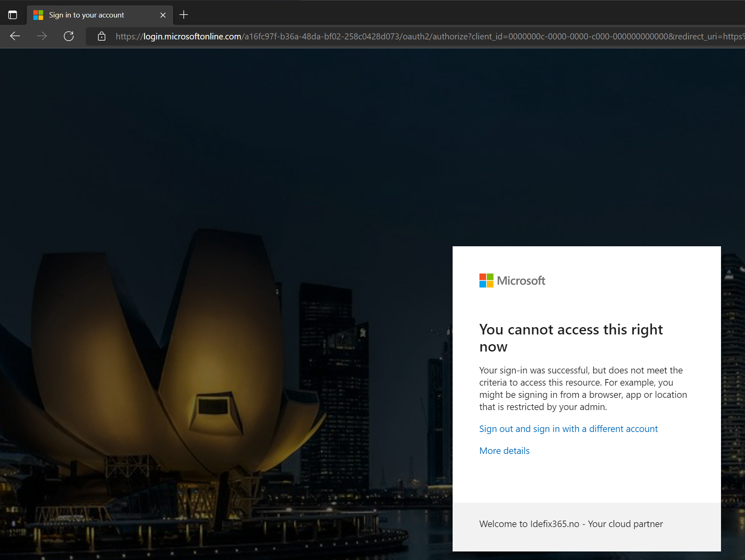The height and width of the screenshot is (560, 745).
Task: Open a new tab with plus button
Action: coord(184,15)
